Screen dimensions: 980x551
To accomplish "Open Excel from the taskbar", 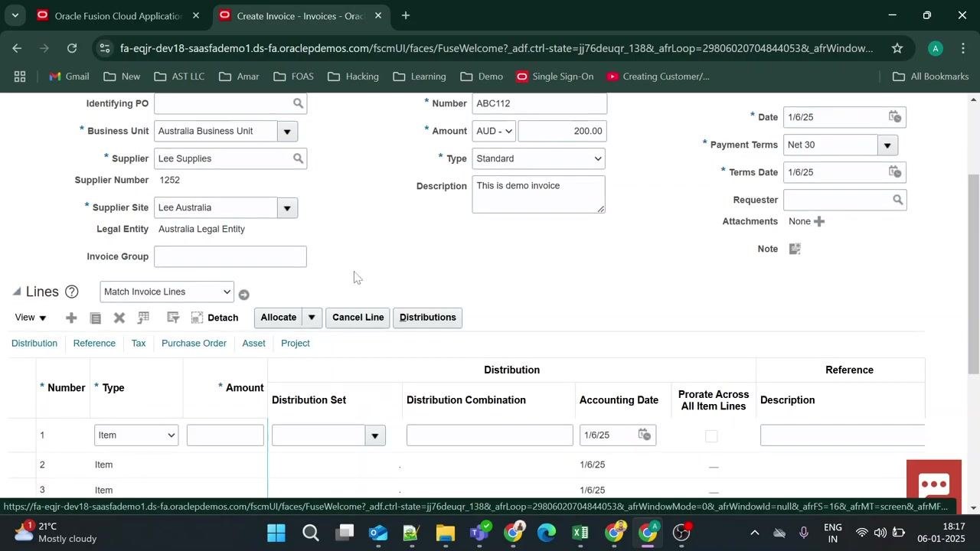I will [580, 533].
